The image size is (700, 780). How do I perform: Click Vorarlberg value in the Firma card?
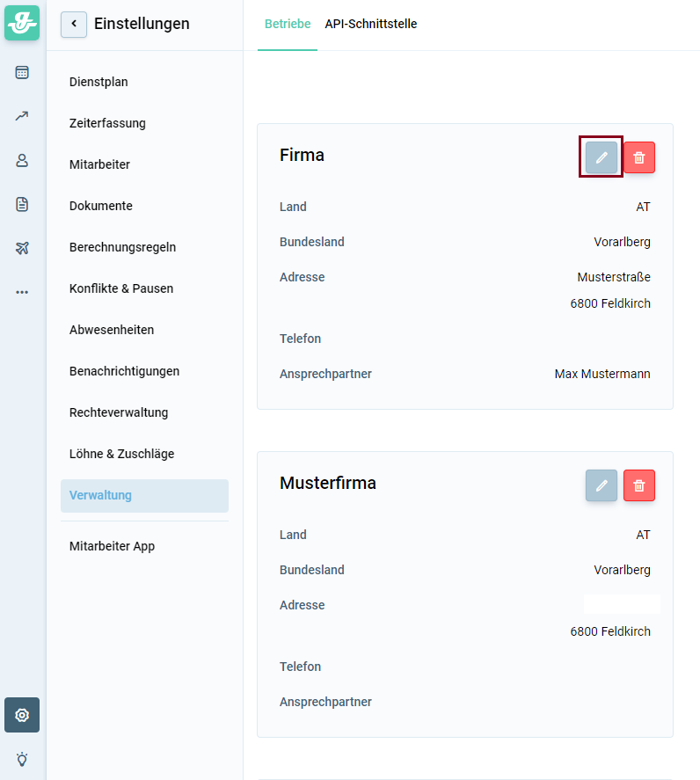click(622, 242)
